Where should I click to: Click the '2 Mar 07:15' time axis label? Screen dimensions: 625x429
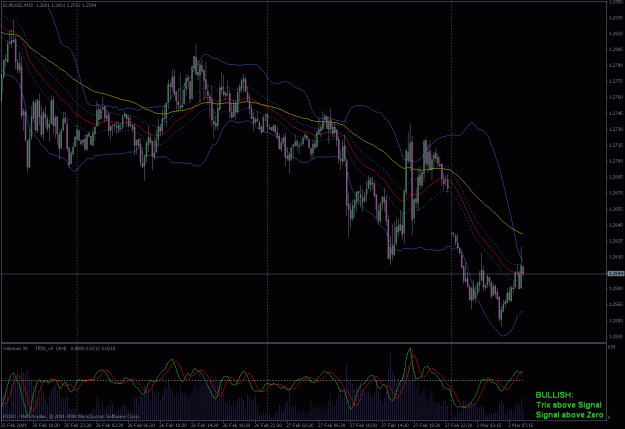click(x=521, y=425)
